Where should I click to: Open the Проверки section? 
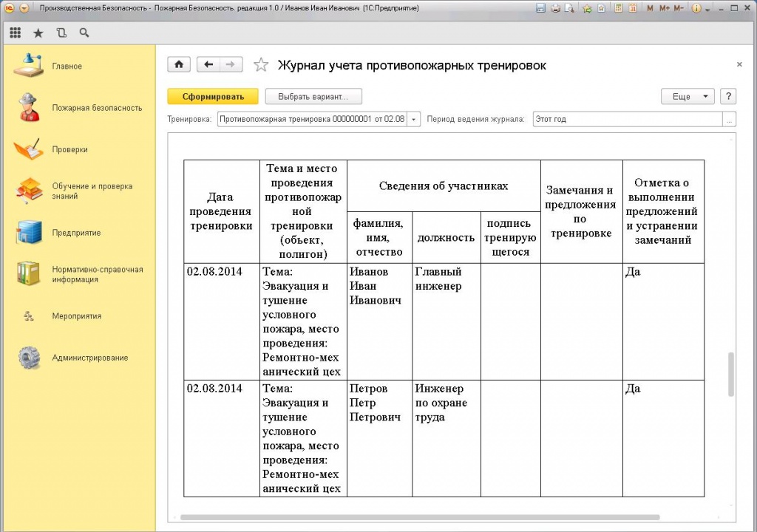(x=80, y=149)
